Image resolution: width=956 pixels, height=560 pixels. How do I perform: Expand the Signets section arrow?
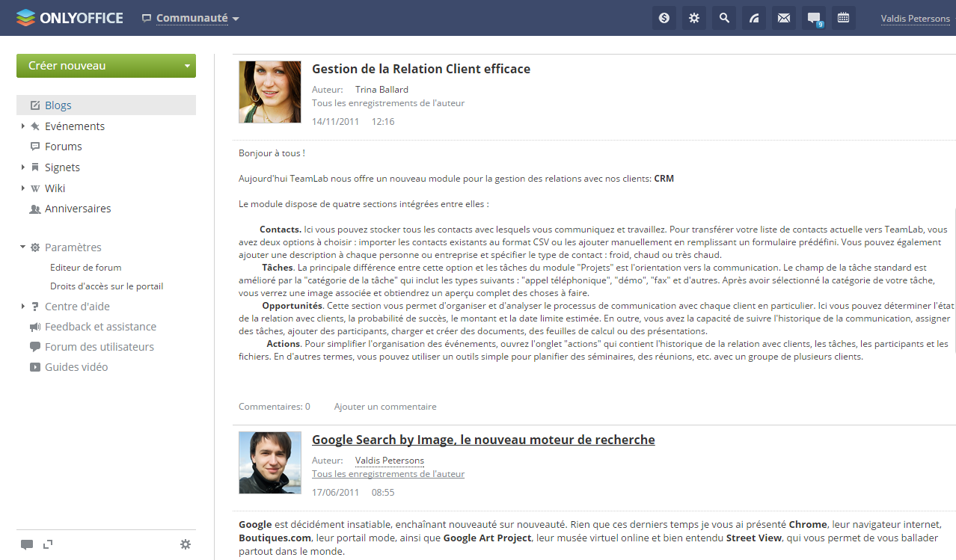click(23, 167)
